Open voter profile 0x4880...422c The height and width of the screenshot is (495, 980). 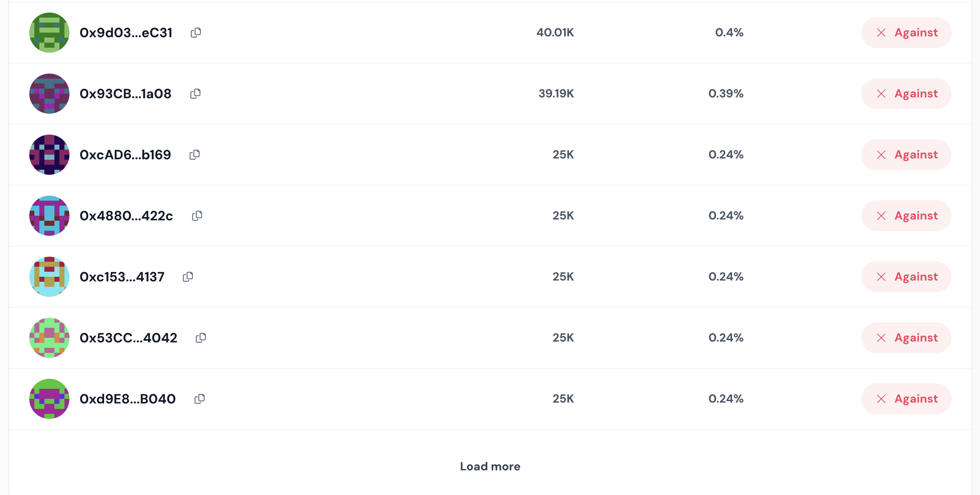126,216
